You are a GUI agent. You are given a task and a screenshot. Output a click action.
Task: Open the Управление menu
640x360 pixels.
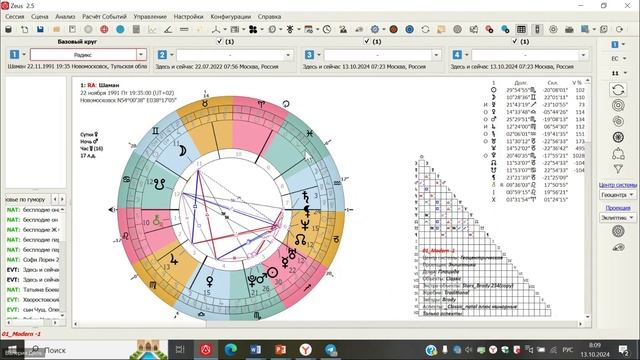150,17
